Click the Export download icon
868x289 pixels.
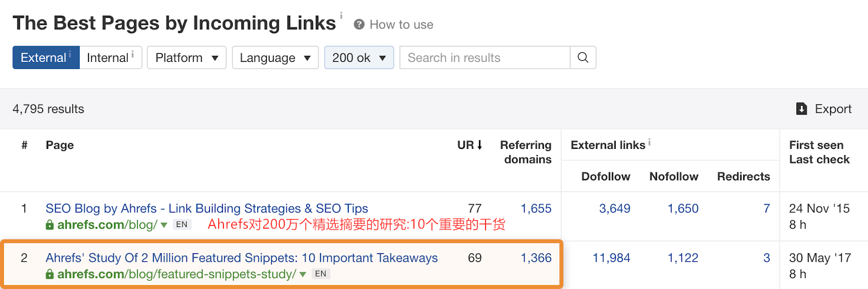coord(801,109)
